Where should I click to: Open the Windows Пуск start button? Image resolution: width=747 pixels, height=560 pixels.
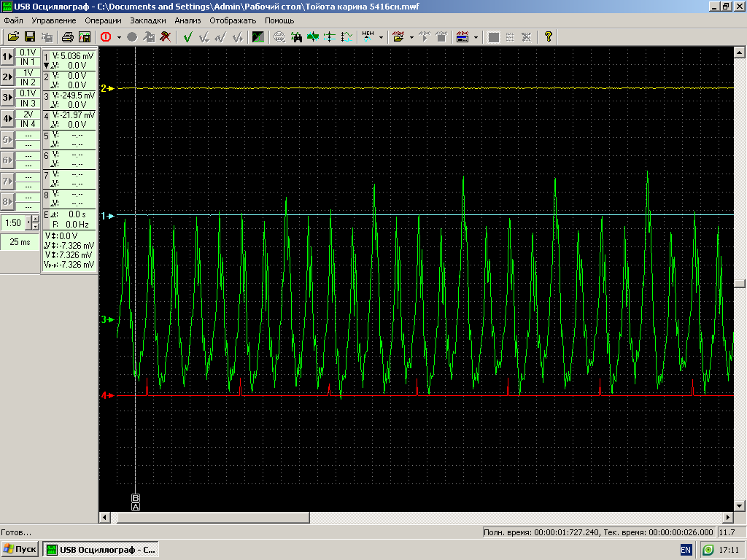(x=20, y=550)
